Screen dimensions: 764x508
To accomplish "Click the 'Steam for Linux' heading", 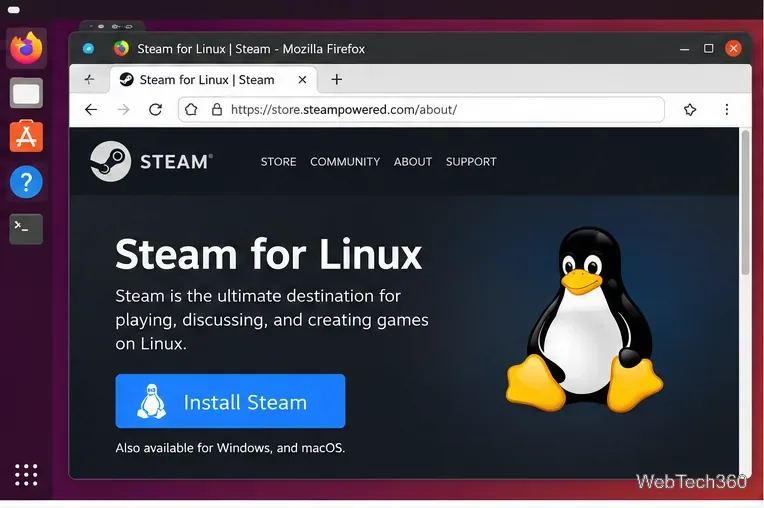I will click(x=268, y=254).
